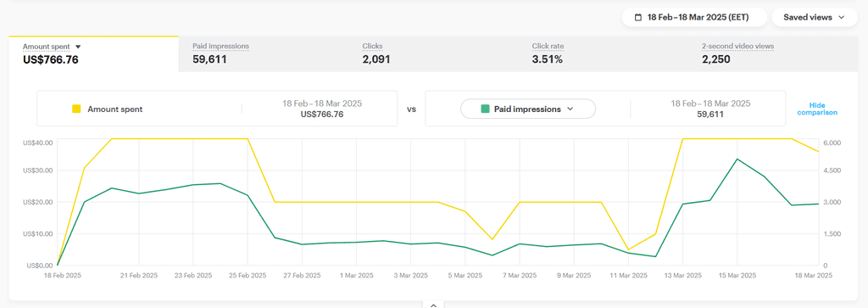Switch to the Paid impressions tab
868x308 pixels.
[x=263, y=53]
